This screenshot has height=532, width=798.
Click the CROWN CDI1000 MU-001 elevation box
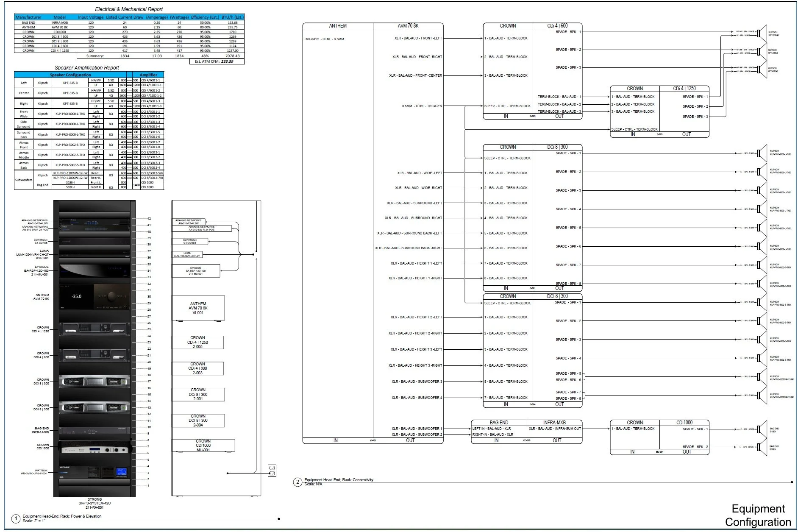click(203, 446)
